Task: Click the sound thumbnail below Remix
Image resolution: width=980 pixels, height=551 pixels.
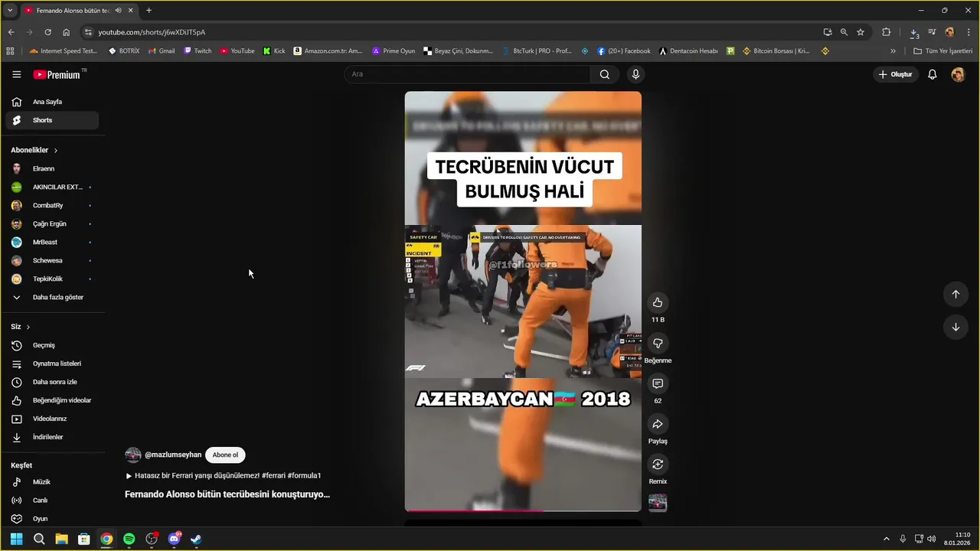Action: pyautogui.click(x=658, y=503)
